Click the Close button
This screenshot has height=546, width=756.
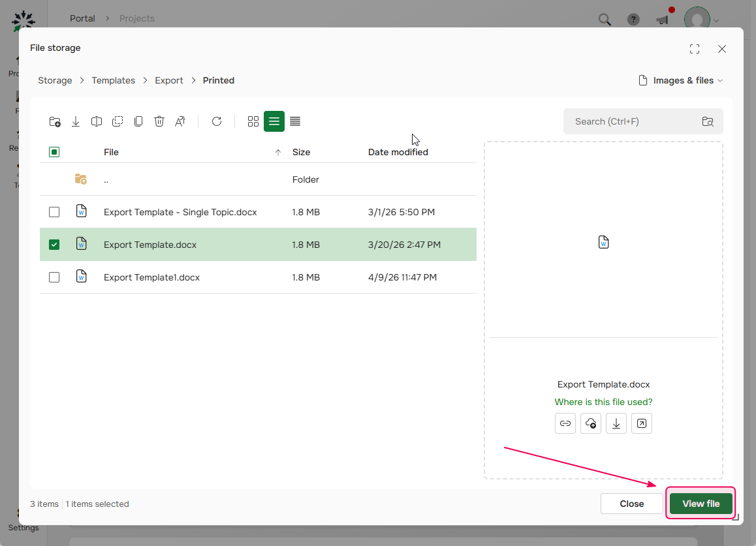click(x=631, y=504)
